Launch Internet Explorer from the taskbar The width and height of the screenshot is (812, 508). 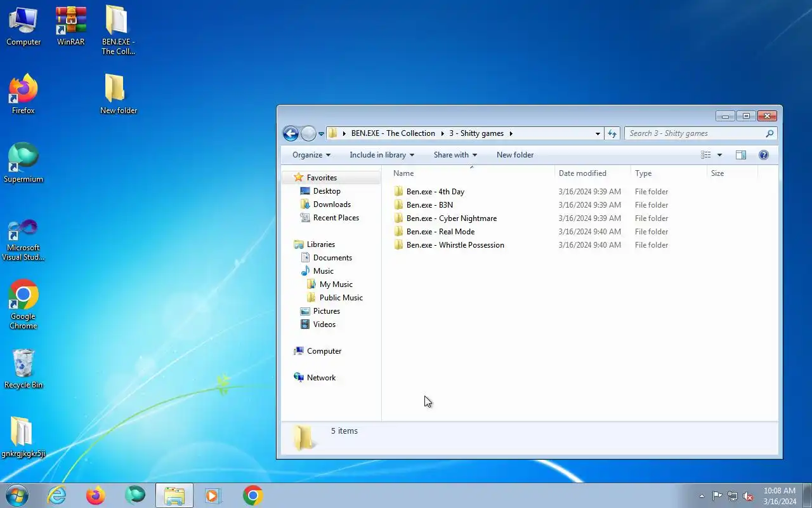57,495
